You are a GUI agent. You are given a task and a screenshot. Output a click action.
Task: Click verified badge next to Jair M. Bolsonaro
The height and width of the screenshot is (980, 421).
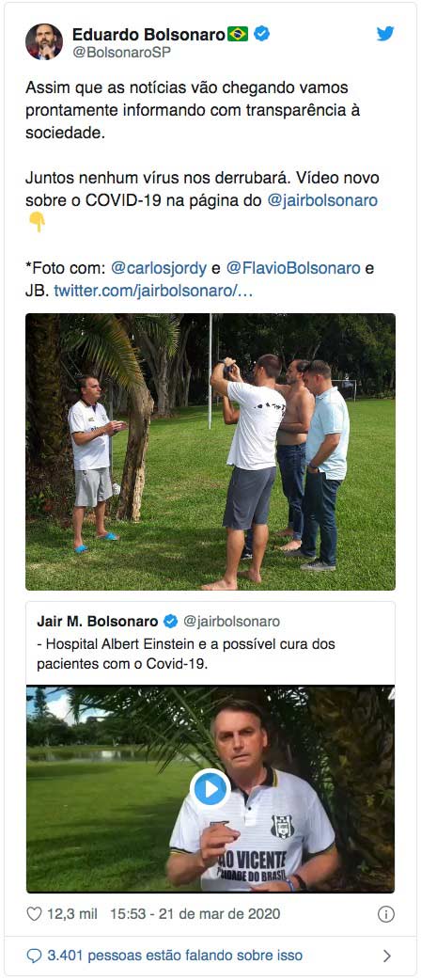coord(170,622)
